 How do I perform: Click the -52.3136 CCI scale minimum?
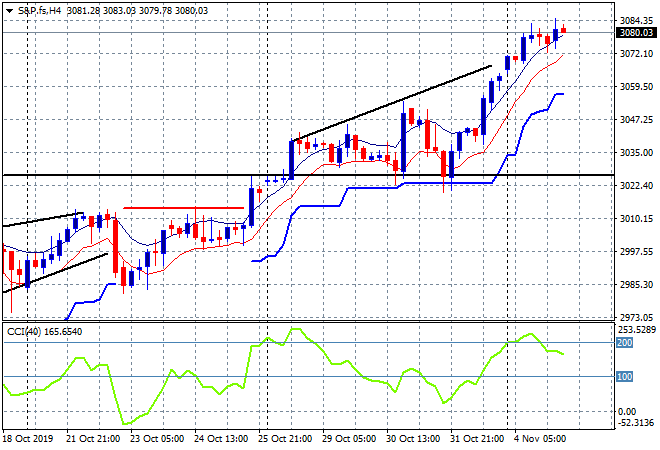tap(636, 422)
